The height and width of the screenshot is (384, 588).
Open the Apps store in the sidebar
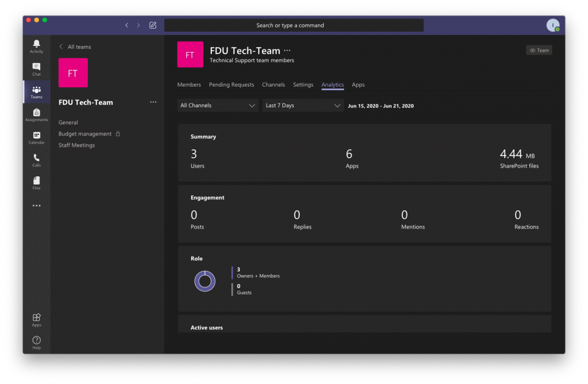coord(36,320)
